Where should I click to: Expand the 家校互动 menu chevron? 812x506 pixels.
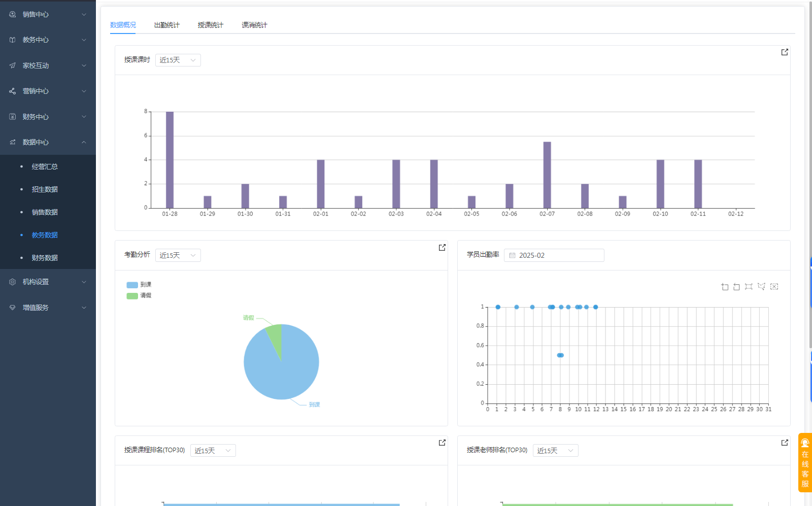tap(84, 65)
